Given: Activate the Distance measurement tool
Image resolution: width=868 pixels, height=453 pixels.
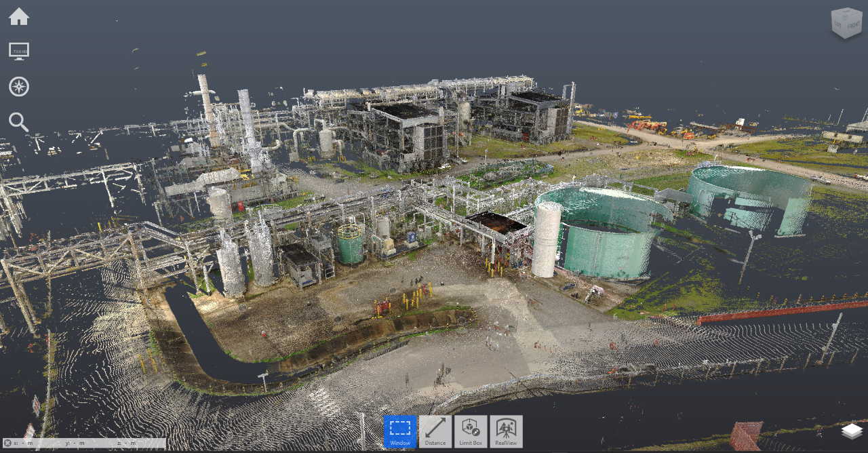Looking at the screenshot, I should click(435, 431).
